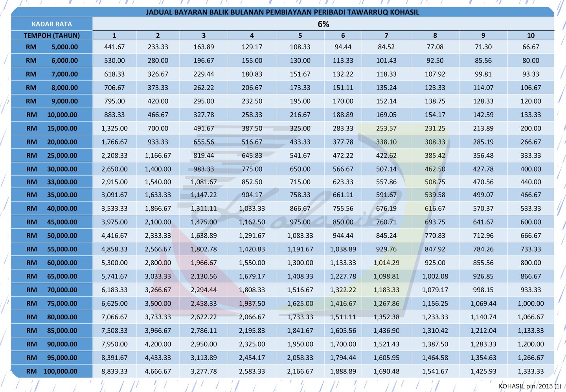Select 676.19 in the RM 40,000 row
The height and width of the screenshot is (392, 566).
coord(386,208)
